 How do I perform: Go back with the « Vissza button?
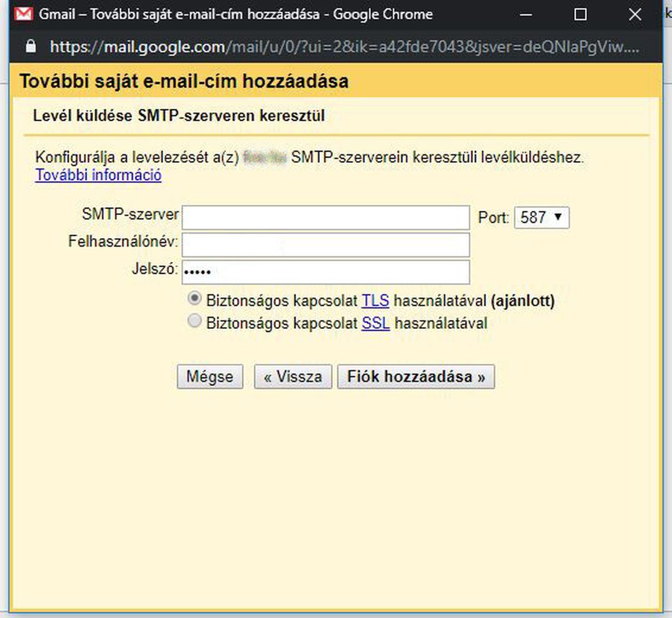click(x=293, y=377)
